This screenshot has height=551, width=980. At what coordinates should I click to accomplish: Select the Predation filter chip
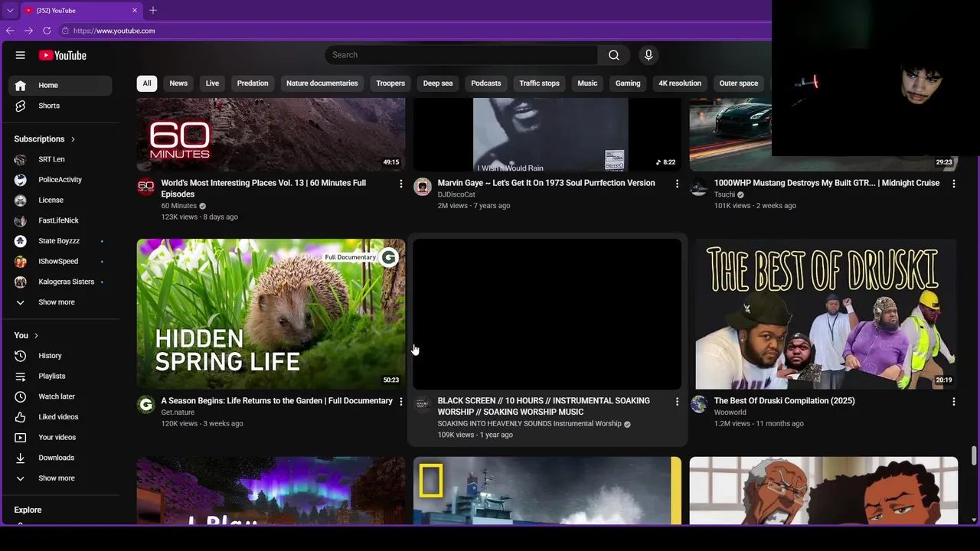pyautogui.click(x=253, y=83)
